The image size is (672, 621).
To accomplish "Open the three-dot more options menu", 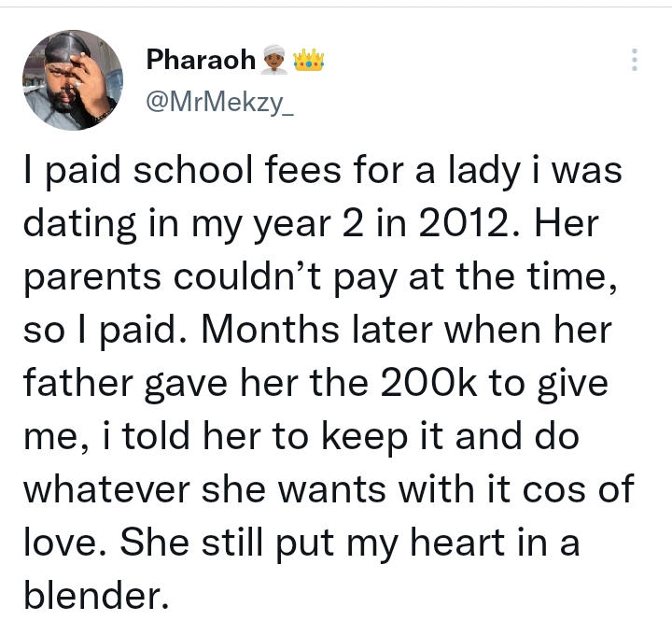I will pos(635,60).
